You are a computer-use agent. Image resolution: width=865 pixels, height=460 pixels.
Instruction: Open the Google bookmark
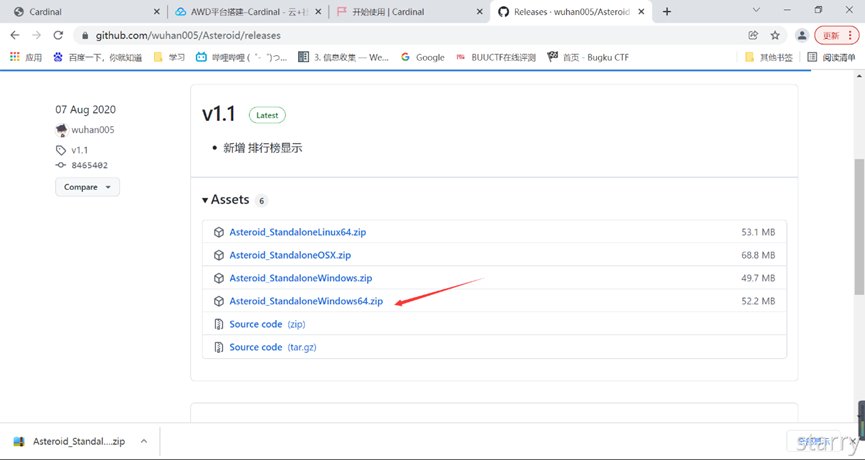[423, 57]
